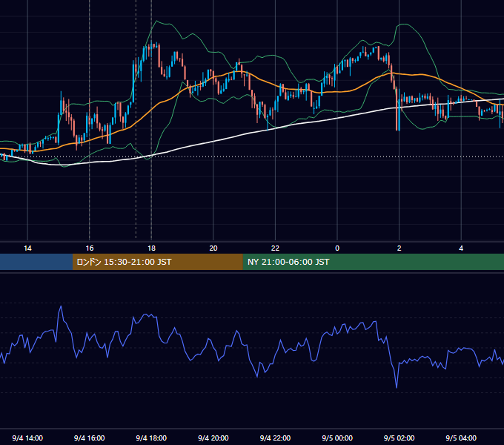The width and height of the screenshot is (504, 445).
Task: Click the NY 21:00-06:00 JST session band
Action: click(x=373, y=262)
